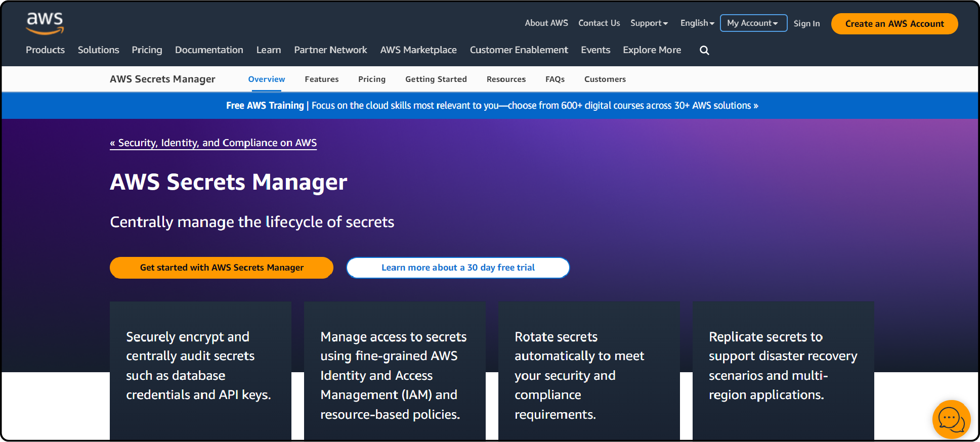Open the AWS Marketplace menu

(x=418, y=50)
